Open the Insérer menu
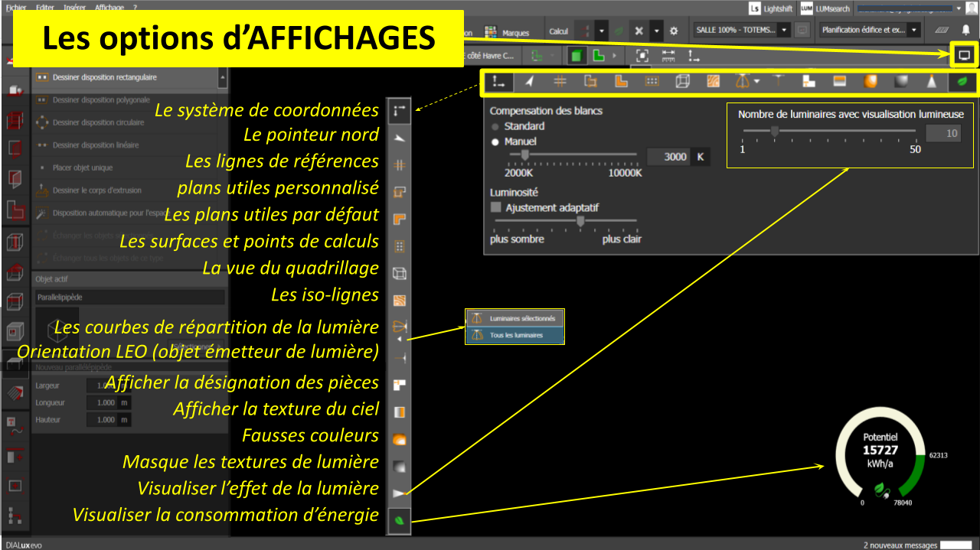This screenshot has width=980, height=550. click(75, 6)
